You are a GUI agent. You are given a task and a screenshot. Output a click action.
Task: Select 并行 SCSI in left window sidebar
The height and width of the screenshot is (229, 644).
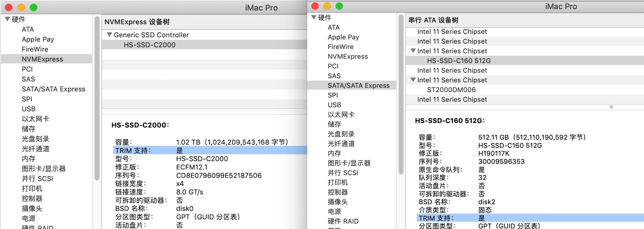37,179
